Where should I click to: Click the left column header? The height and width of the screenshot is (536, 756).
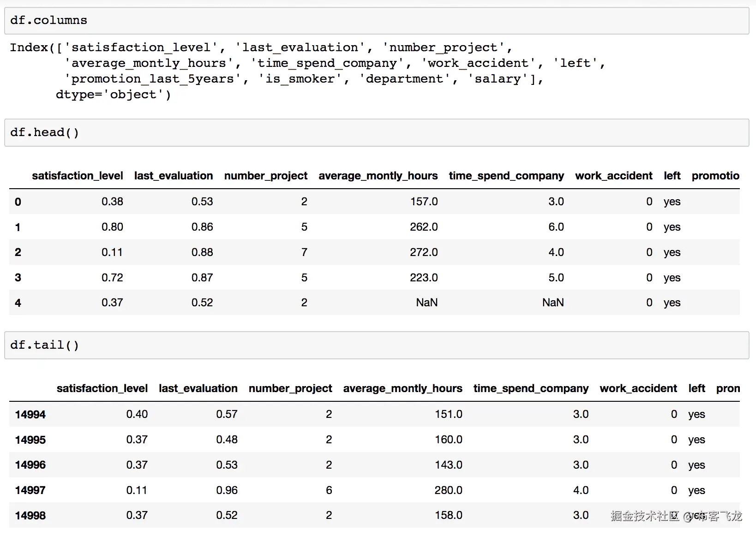(672, 176)
